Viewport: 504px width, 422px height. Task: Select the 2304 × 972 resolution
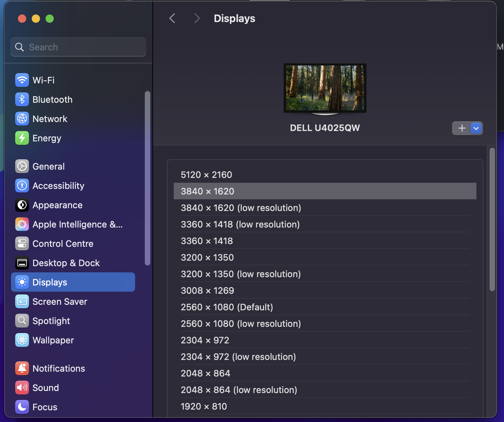(325, 340)
